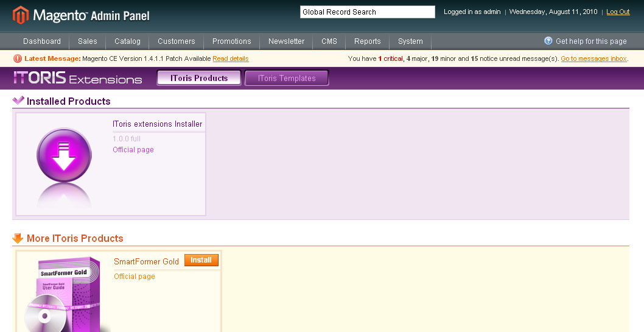Install SmartFormer Gold
This screenshot has width=644, height=332.
tap(201, 260)
